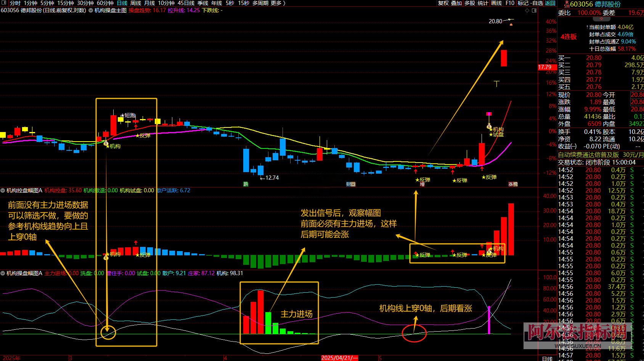Click the orange triangle under 20.80 price
Image resolution: width=644 pixels, height=361 pixels.
point(511,24)
